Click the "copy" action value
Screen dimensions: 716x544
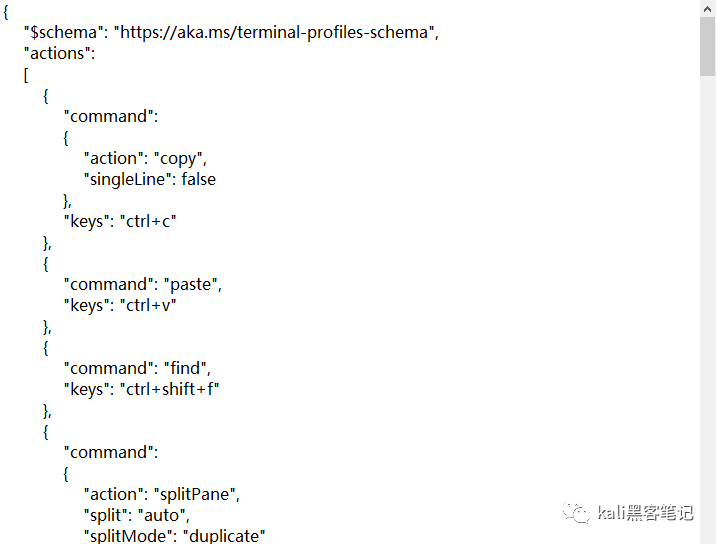tap(178, 159)
